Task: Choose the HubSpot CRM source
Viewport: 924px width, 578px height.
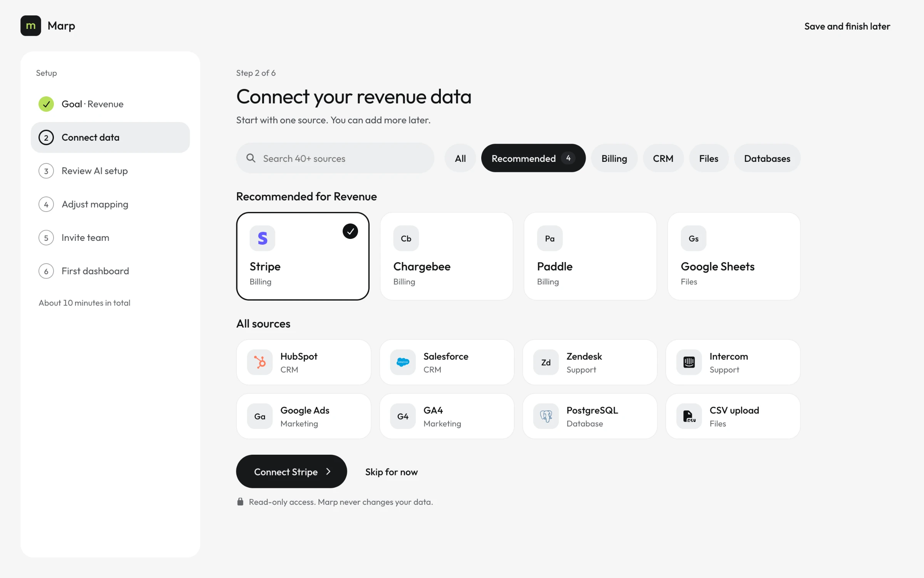Action: click(303, 362)
